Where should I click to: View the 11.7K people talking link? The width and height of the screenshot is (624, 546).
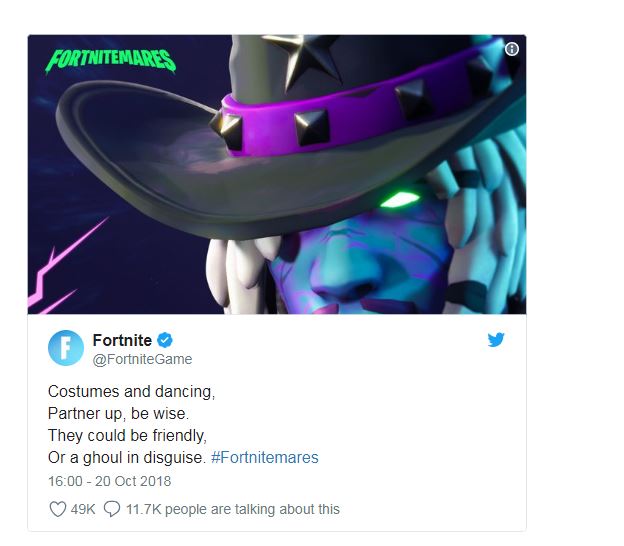(x=233, y=509)
